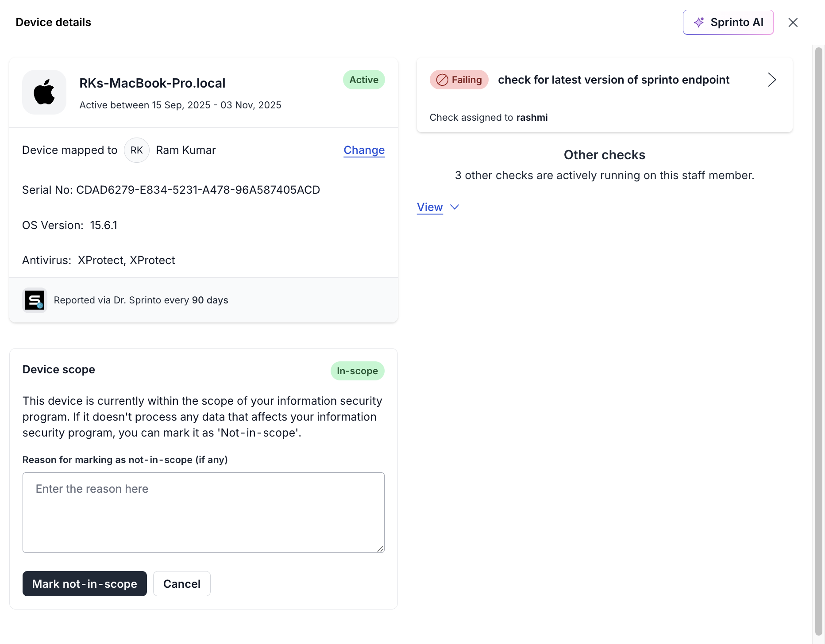Click the red Failing status badge
This screenshot has height=644, width=825.
459,80
